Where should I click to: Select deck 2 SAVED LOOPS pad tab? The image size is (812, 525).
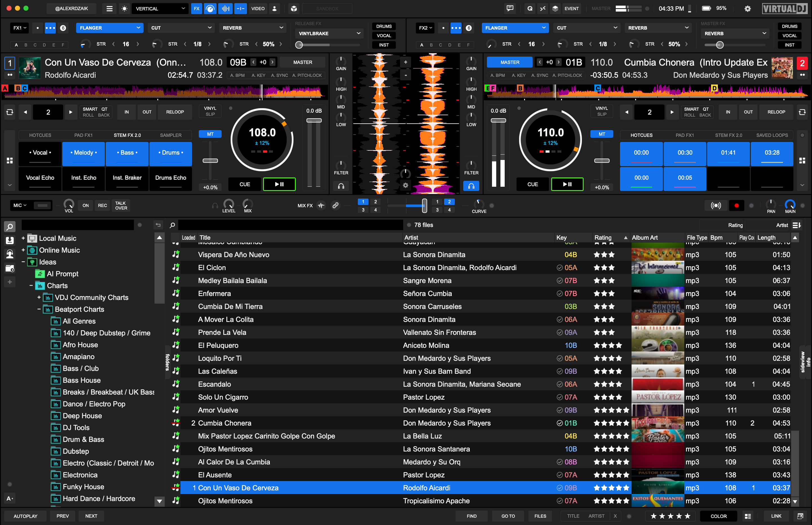(772, 135)
